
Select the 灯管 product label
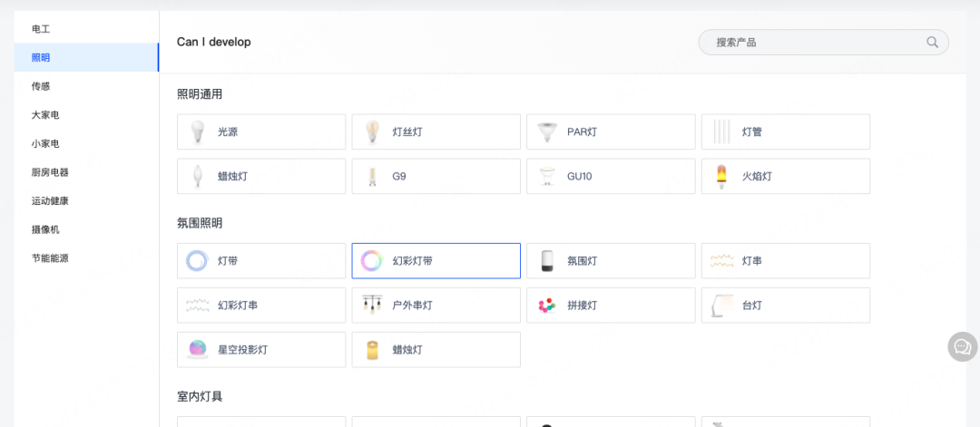tap(752, 131)
